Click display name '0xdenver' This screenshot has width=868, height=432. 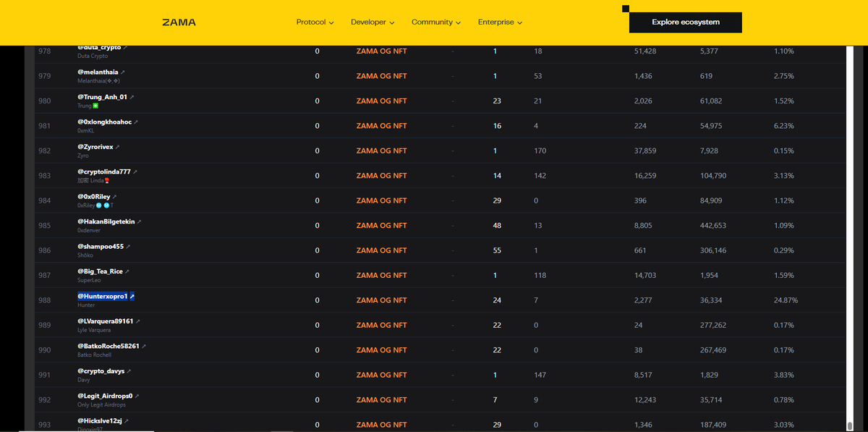[90, 230]
